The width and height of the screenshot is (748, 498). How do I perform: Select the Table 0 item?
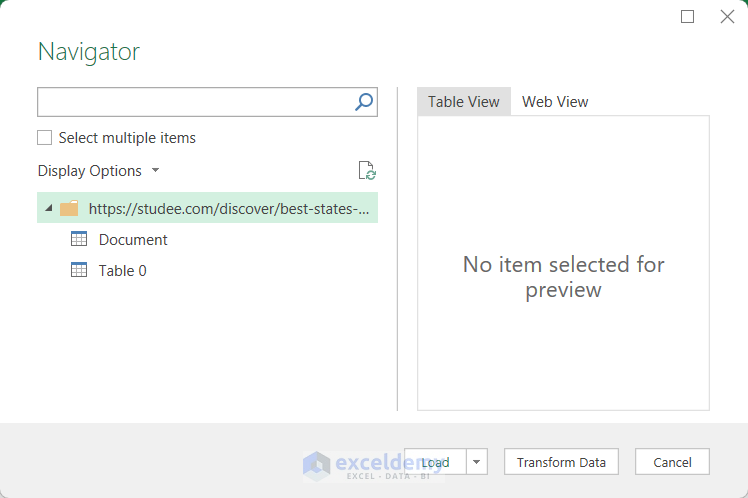pos(123,271)
